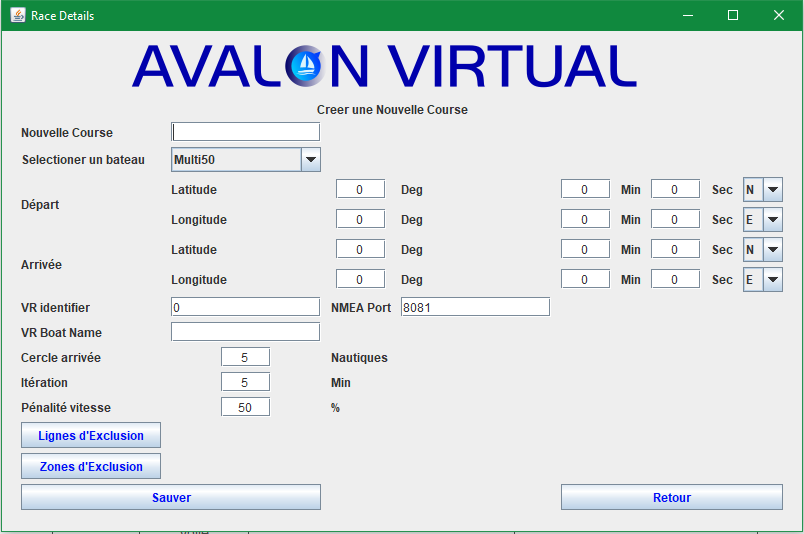Open Arrivée Latitude N hemisphere dropdown
This screenshot has width=804, height=534.
[763, 250]
